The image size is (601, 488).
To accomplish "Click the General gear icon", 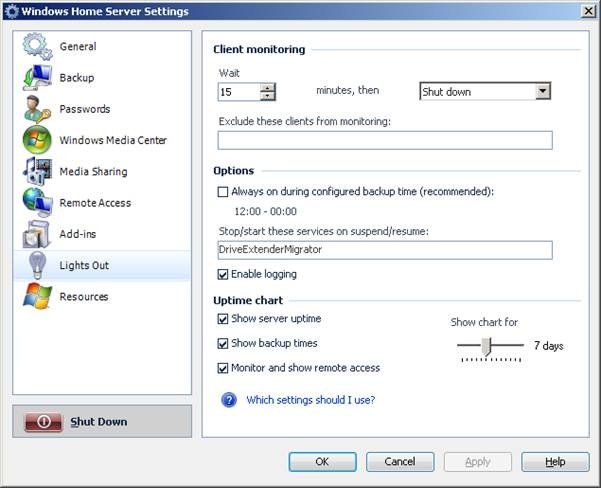I will pyautogui.click(x=37, y=46).
